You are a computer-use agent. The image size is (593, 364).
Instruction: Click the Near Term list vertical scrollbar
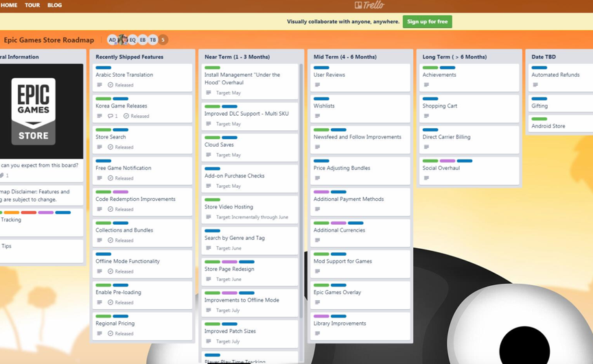pyautogui.click(x=301, y=191)
